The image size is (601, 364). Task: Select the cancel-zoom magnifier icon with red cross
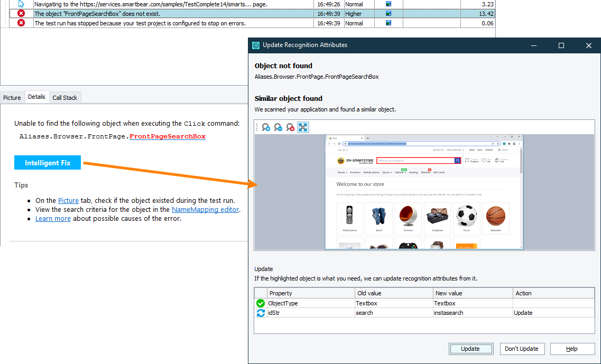coord(290,127)
